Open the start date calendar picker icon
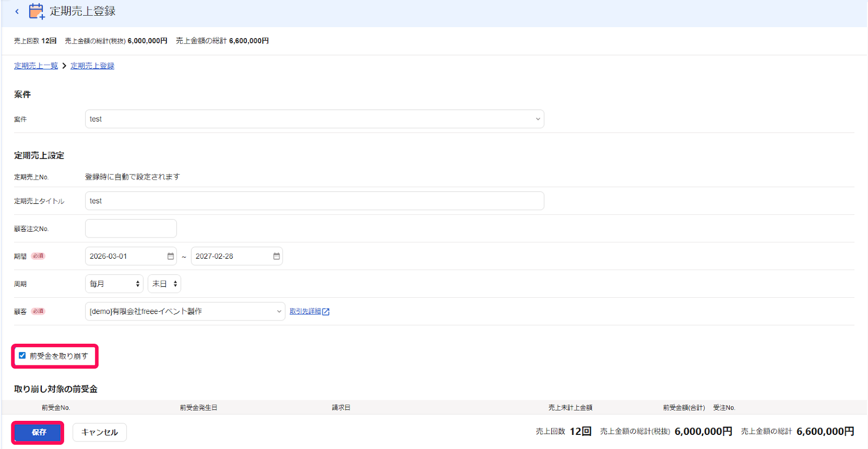 tap(170, 256)
